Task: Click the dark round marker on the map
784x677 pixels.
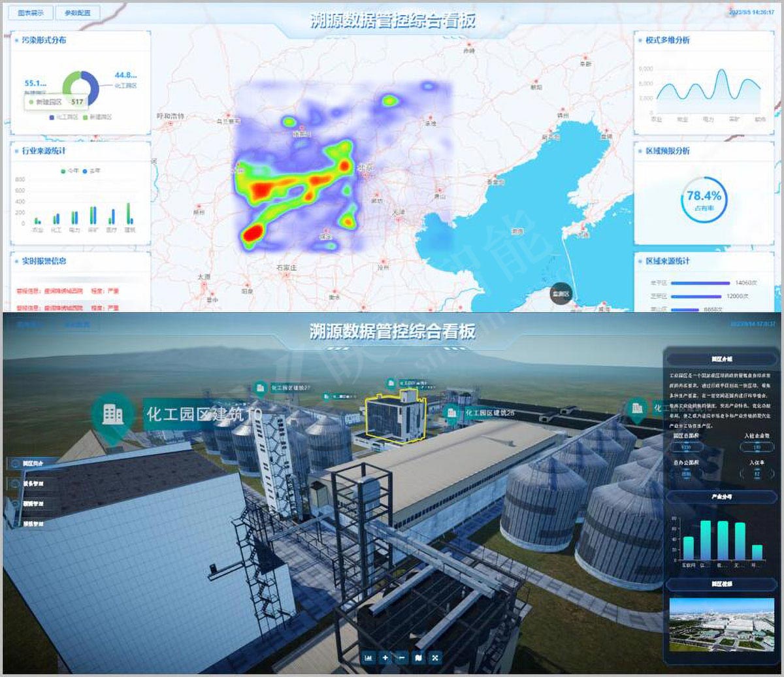Action: 561,294
